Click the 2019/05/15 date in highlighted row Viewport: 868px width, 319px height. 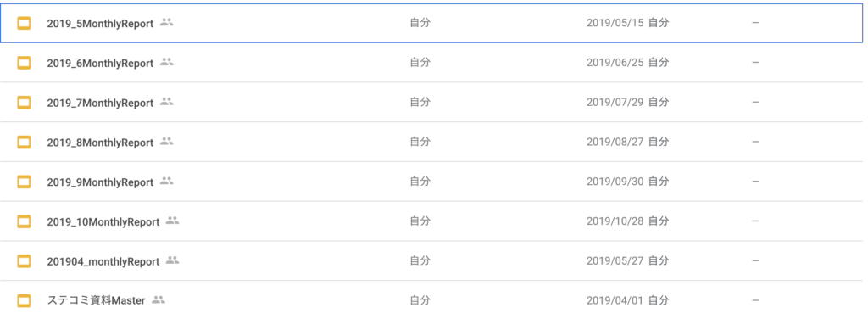(x=615, y=23)
